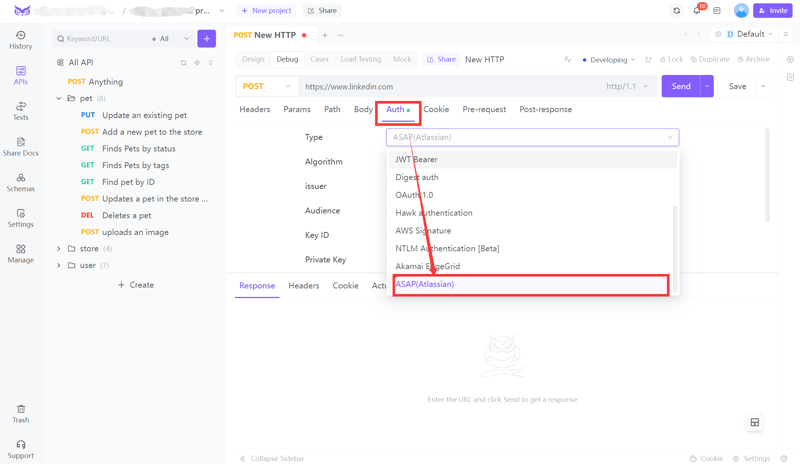This screenshot has height=464, width=800.
Task: Select Akamai EdgeGrid option
Action: pos(532,266)
